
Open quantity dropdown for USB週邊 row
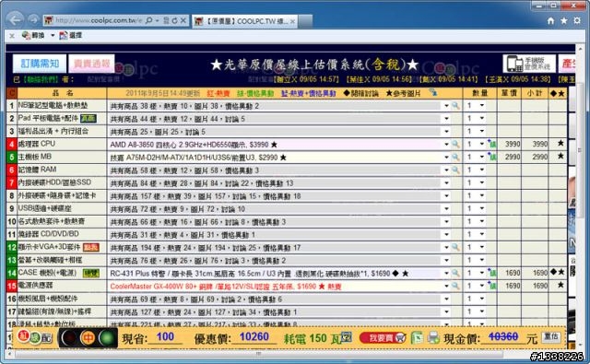pos(482,208)
